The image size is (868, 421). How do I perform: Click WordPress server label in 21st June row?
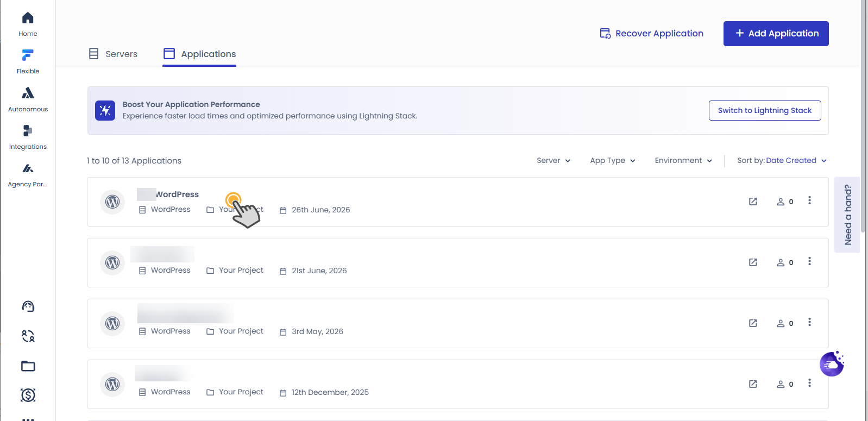pyautogui.click(x=171, y=270)
